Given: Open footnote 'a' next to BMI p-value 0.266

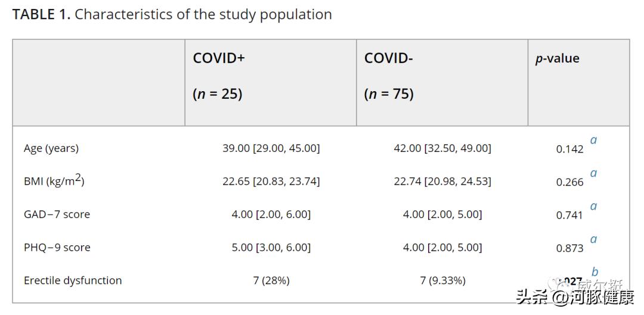Looking at the screenshot, I should 593,173.
